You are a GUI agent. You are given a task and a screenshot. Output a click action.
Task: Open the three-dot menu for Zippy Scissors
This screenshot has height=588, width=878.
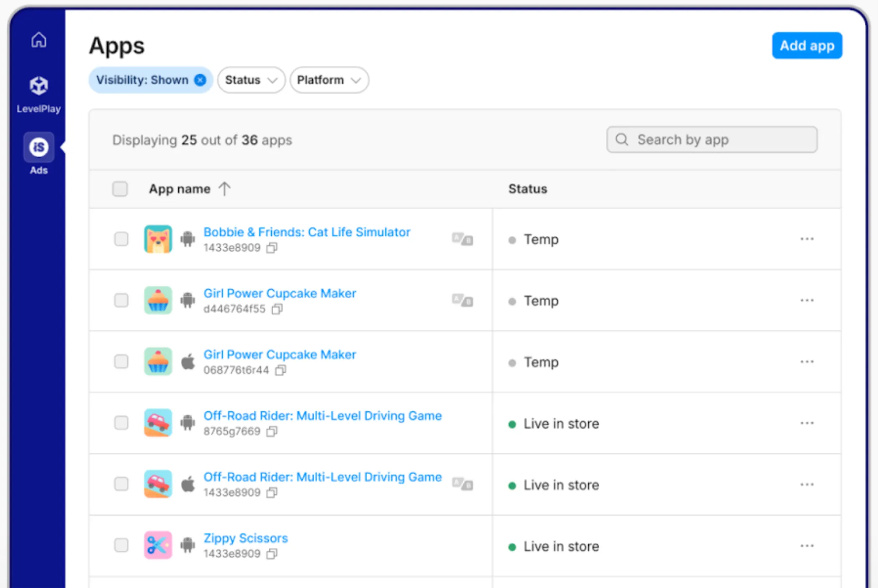807,545
